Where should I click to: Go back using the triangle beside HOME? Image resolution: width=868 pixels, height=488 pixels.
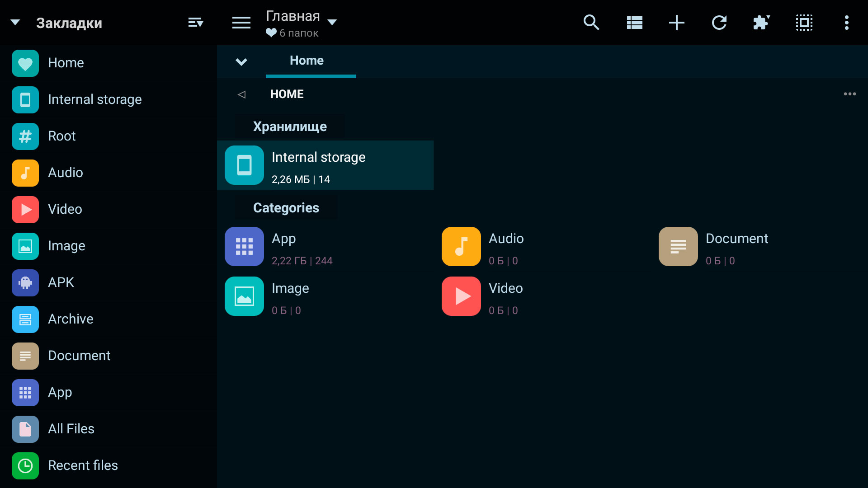241,94
